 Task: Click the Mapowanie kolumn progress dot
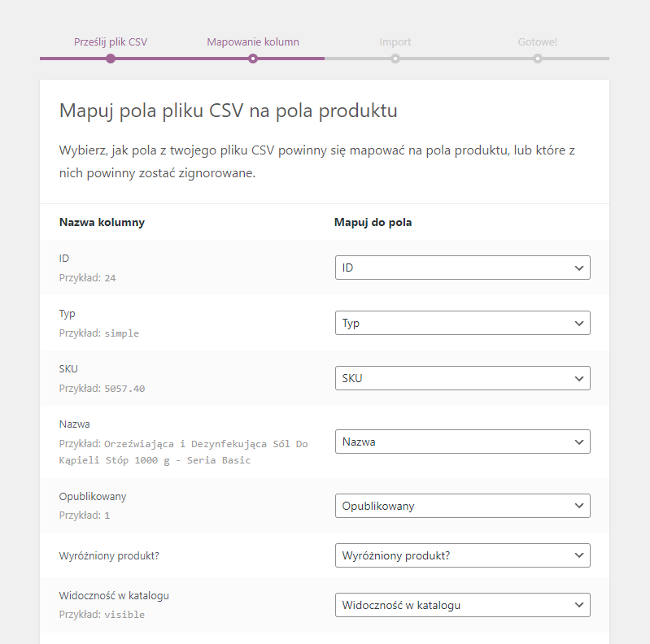coord(253,59)
